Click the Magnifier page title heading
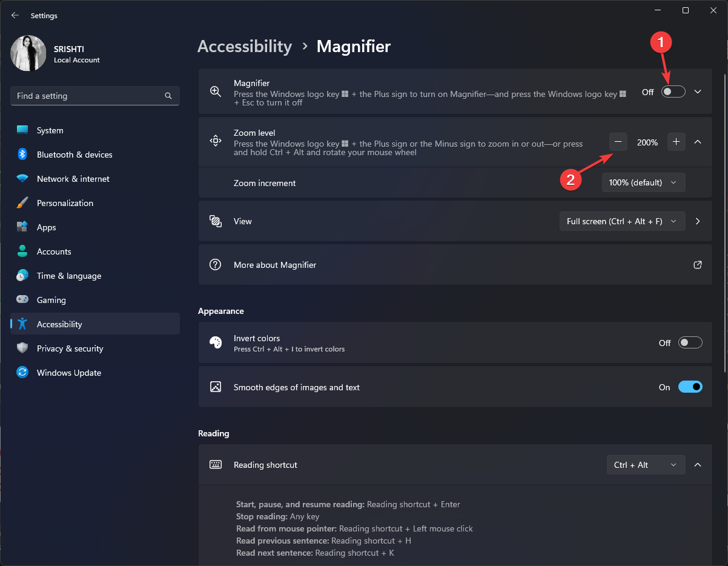The height and width of the screenshot is (566, 728). pyautogui.click(x=354, y=47)
